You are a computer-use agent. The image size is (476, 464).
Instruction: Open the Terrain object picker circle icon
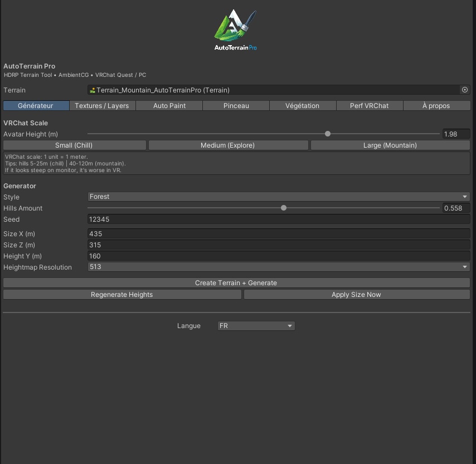tap(464, 90)
